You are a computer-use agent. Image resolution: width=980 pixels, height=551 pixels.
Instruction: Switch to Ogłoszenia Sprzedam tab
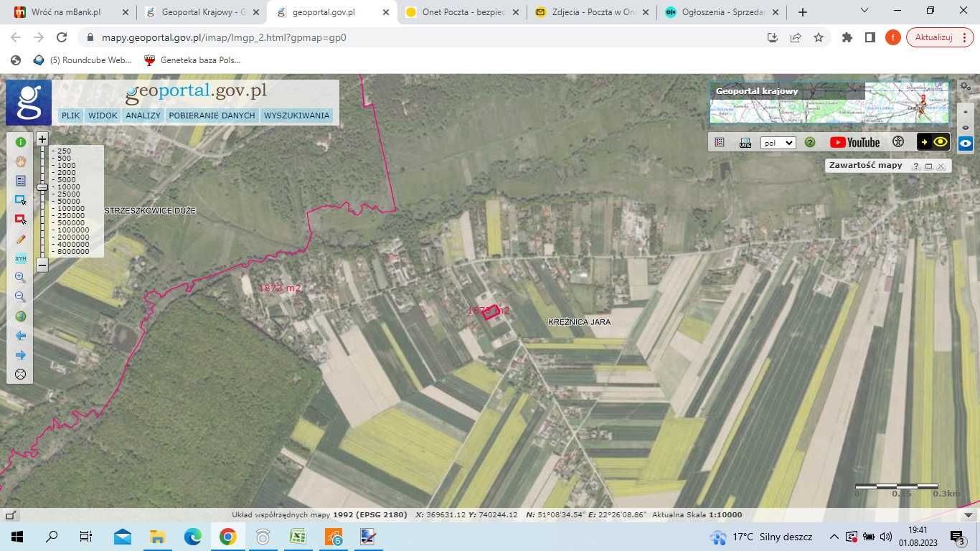721,12
